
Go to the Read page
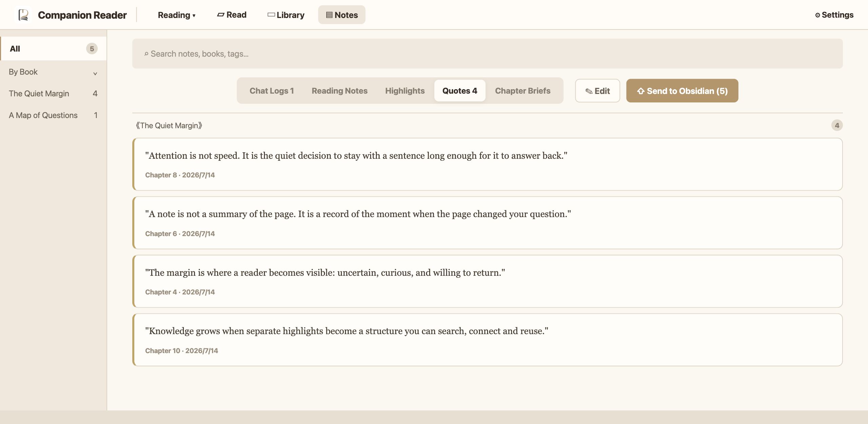pos(232,15)
